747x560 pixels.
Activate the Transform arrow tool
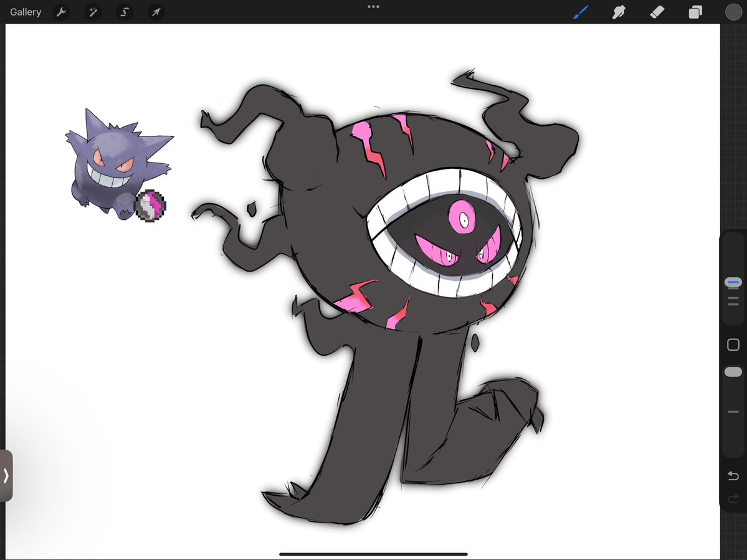[x=156, y=12]
